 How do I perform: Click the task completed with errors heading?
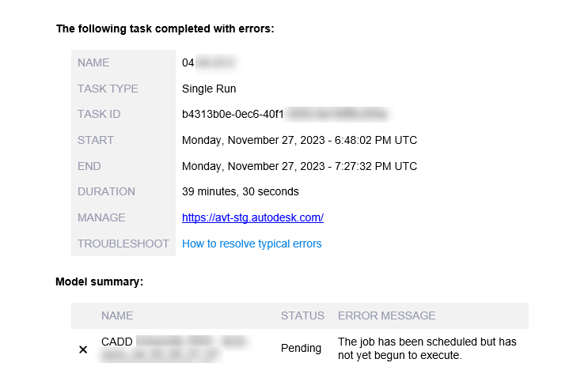[165, 28]
